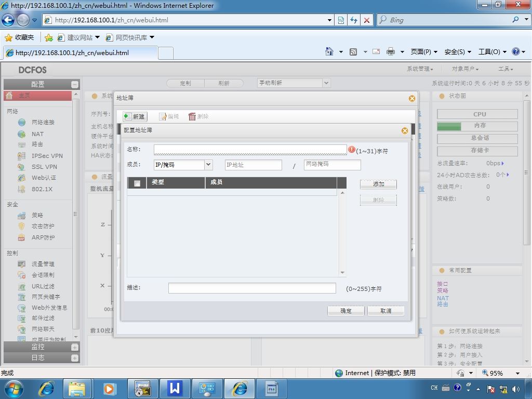Click the 类型 column header
Viewport: 532px width, 399px height.
176,182
